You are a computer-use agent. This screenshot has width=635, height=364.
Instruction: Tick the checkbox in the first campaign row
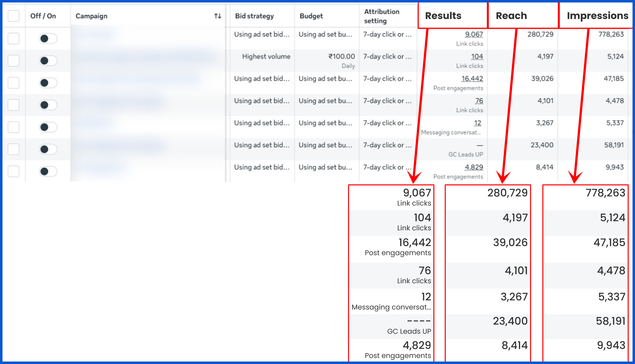(x=13, y=38)
